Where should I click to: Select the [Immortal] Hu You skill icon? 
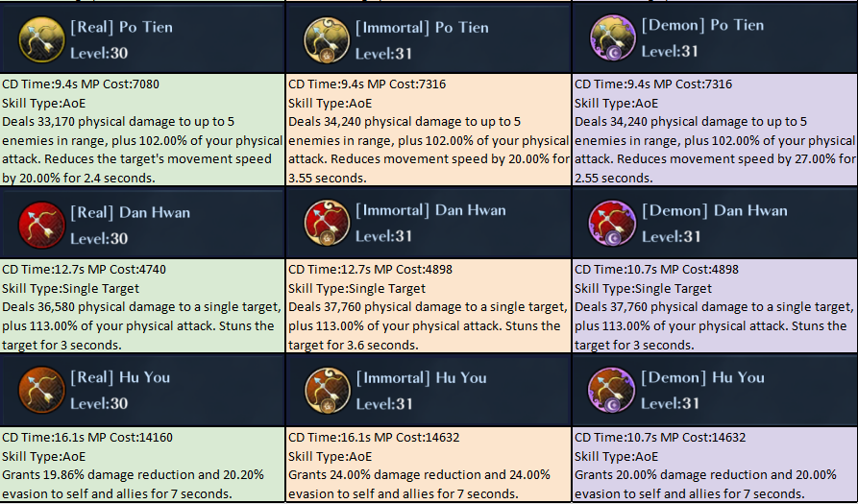tap(327, 388)
